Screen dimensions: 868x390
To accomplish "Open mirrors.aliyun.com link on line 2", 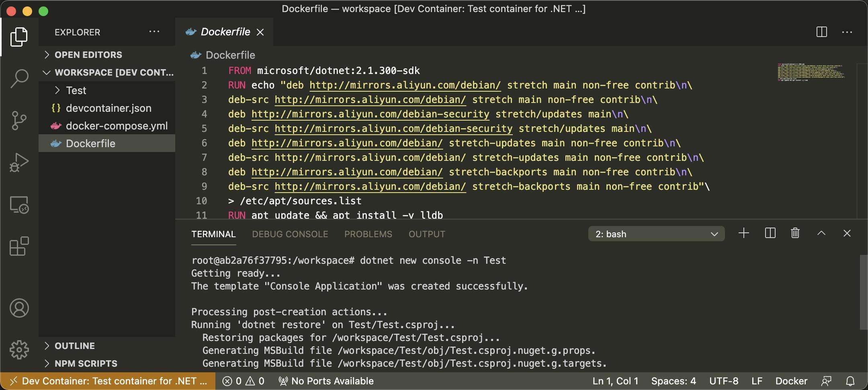I will point(405,85).
